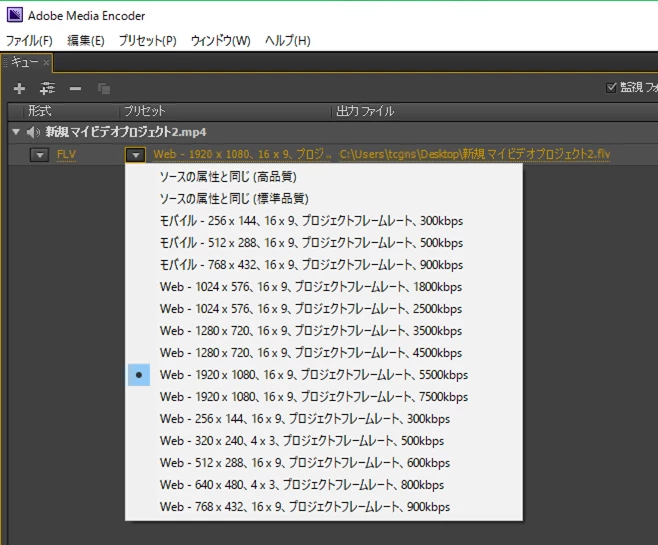The width and height of the screenshot is (658, 545).
Task: Click the Adobe Media Encoder app icon
Action: click(x=15, y=15)
